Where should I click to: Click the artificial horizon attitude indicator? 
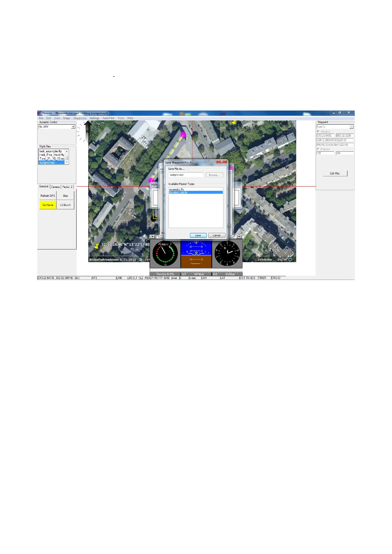196,254
